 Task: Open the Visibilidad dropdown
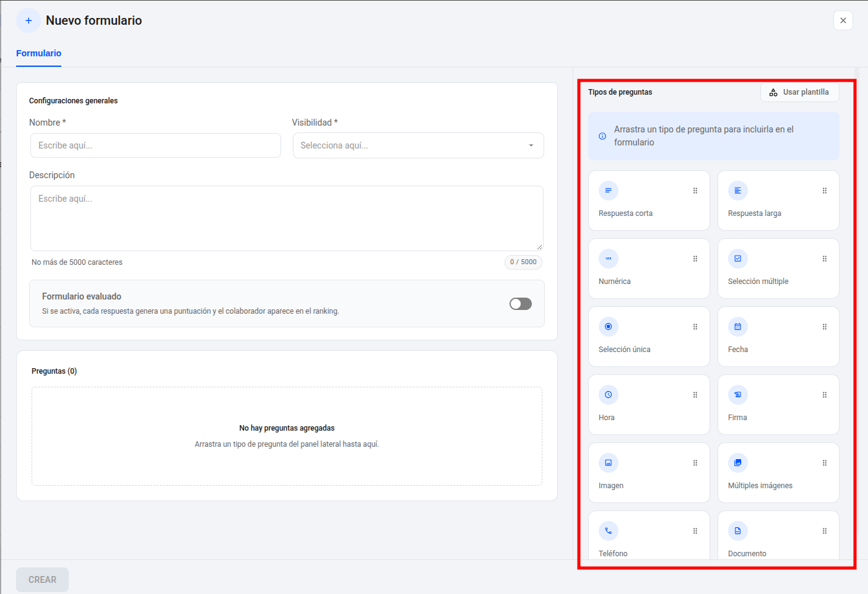(x=419, y=145)
